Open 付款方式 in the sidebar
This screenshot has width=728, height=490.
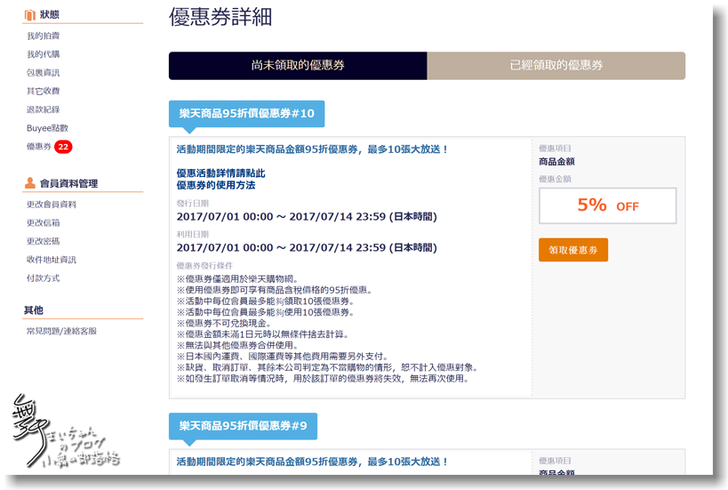[x=43, y=278]
